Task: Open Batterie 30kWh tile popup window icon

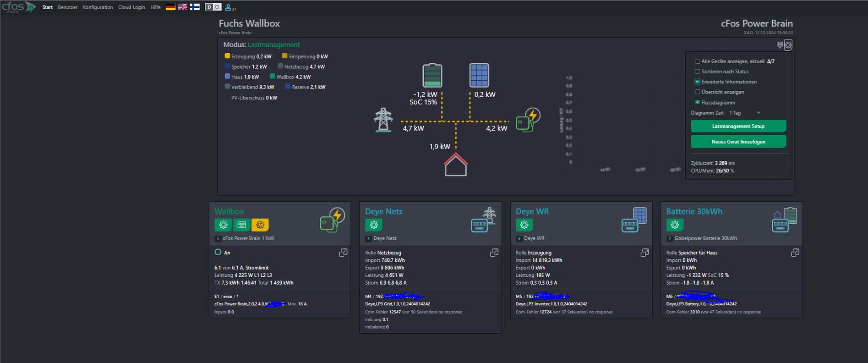Action: click(x=795, y=253)
